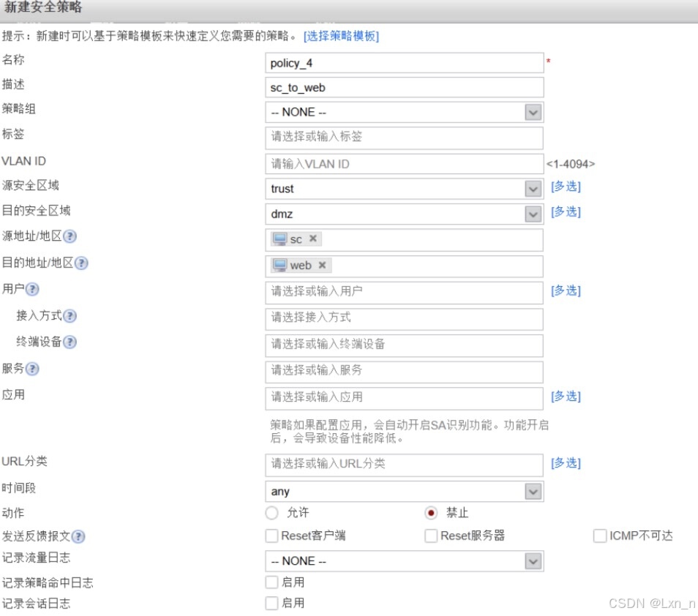
Task: Click the 终端设备 input field
Action: tap(404, 345)
